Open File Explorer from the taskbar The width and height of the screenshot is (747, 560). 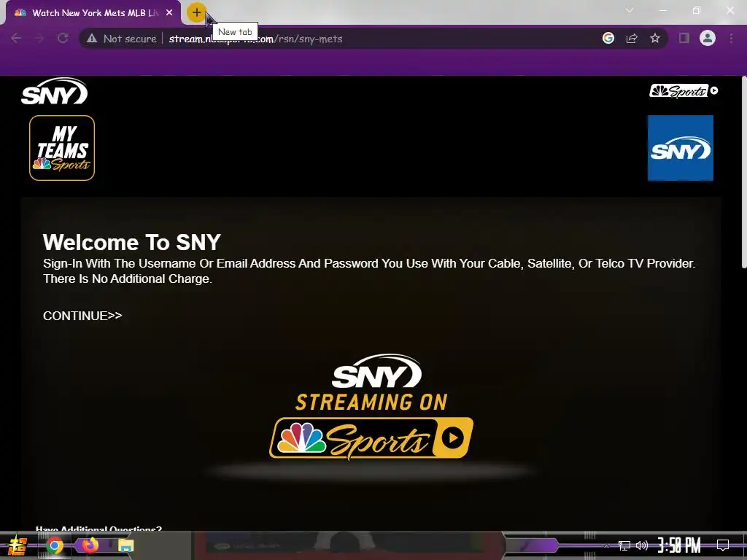[x=125, y=545]
